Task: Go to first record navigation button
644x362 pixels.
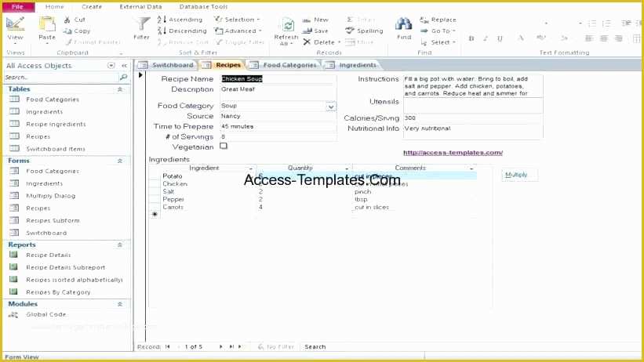Action: click(x=168, y=347)
